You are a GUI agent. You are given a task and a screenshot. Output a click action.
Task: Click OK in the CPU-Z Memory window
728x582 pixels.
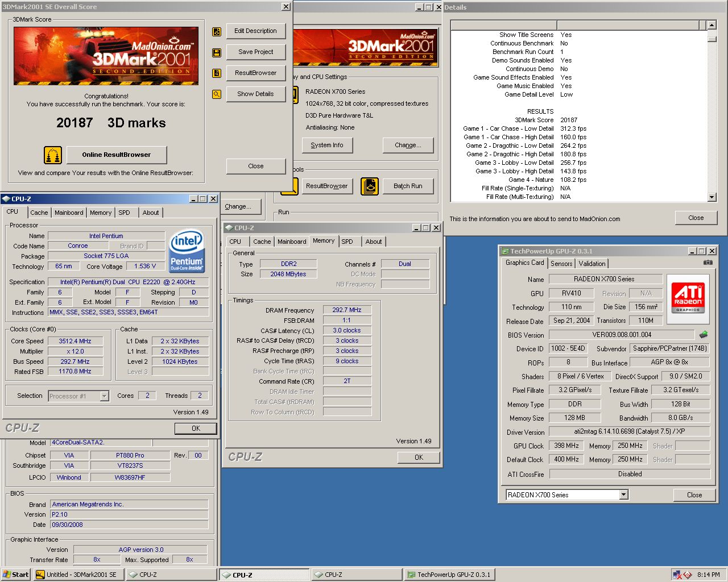[x=419, y=458]
